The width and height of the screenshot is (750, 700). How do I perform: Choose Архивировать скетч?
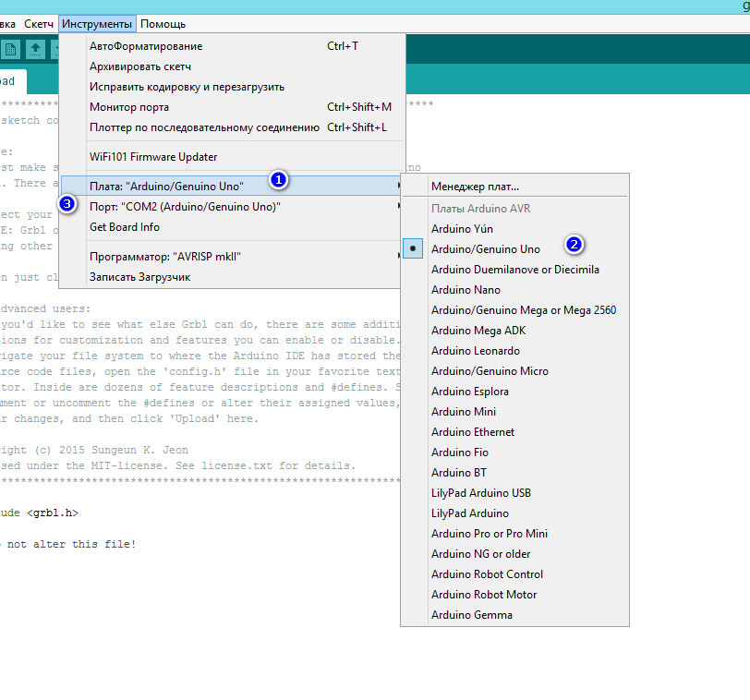232,66
